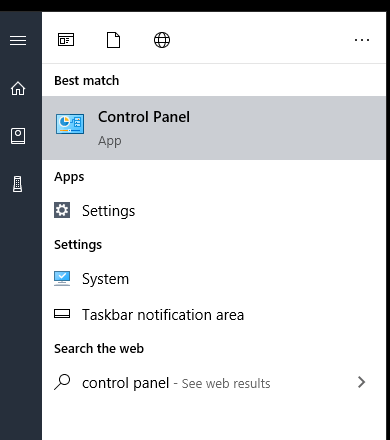Click the App label under Control Panel
The image size is (390, 440).
coord(110,141)
